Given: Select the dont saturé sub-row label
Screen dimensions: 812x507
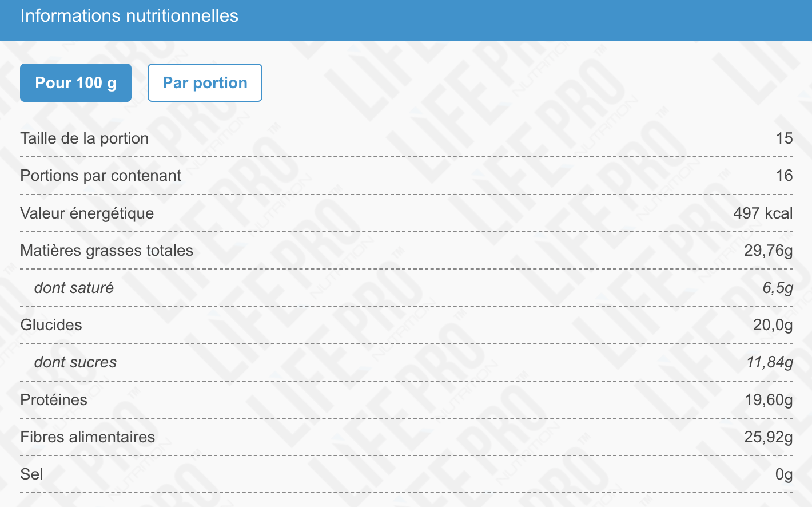Looking at the screenshot, I should [74, 288].
